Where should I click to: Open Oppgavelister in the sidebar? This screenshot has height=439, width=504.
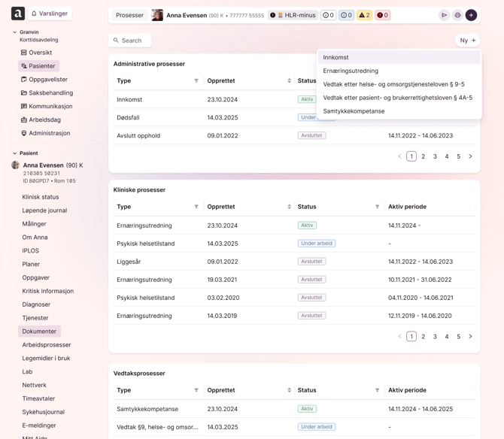click(x=47, y=80)
